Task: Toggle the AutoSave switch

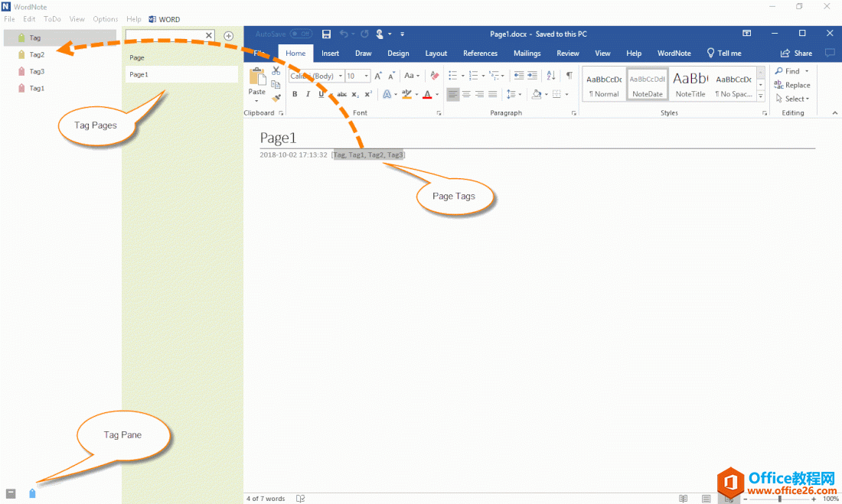Action: tap(301, 34)
